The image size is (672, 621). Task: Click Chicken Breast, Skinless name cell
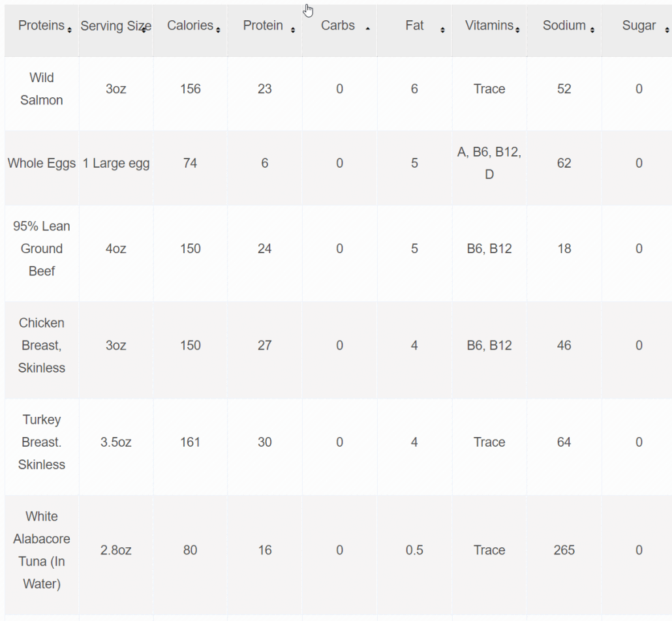[x=42, y=346]
